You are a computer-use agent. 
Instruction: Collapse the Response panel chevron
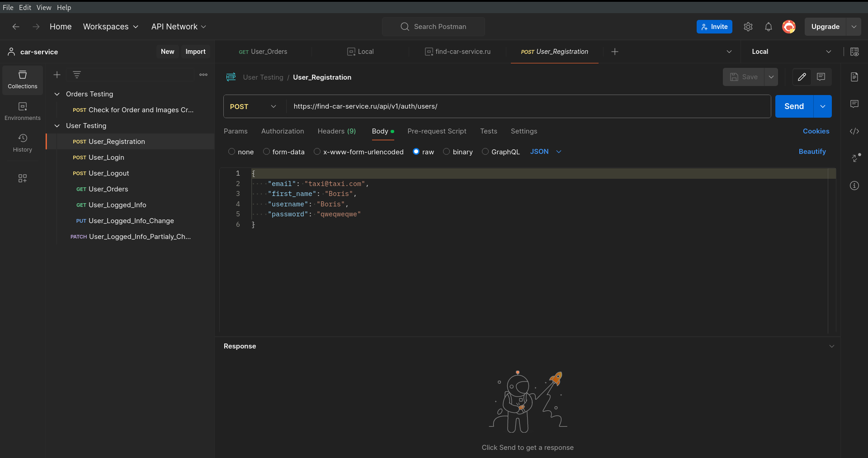pos(832,346)
